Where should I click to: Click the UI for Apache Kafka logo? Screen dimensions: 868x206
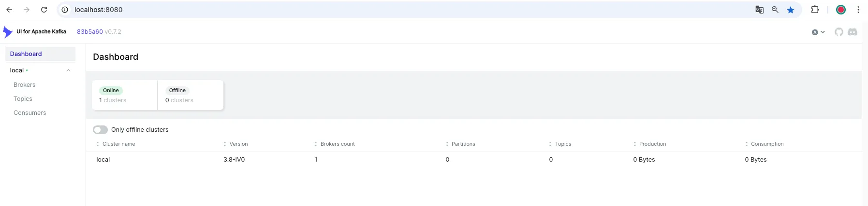tap(7, 32)
